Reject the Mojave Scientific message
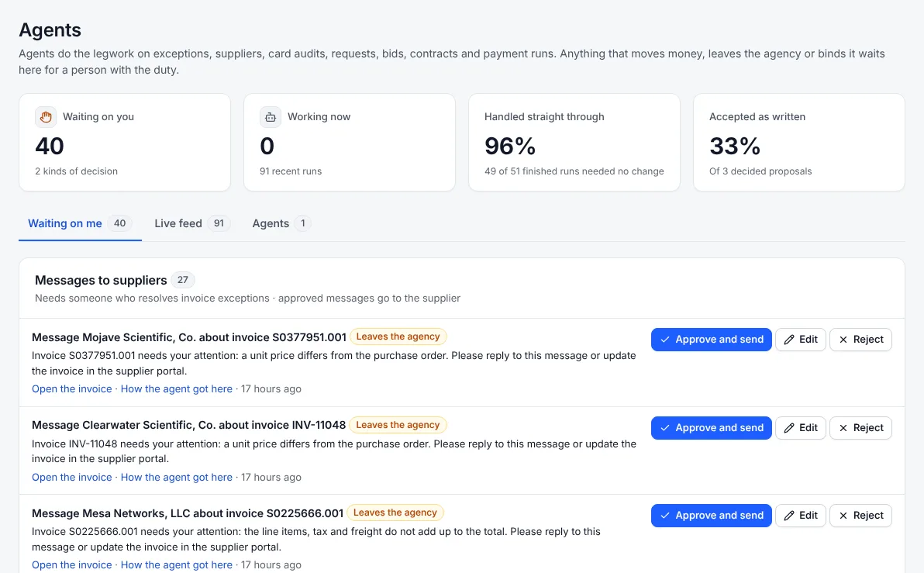924x573 pixels. [861, 340]
